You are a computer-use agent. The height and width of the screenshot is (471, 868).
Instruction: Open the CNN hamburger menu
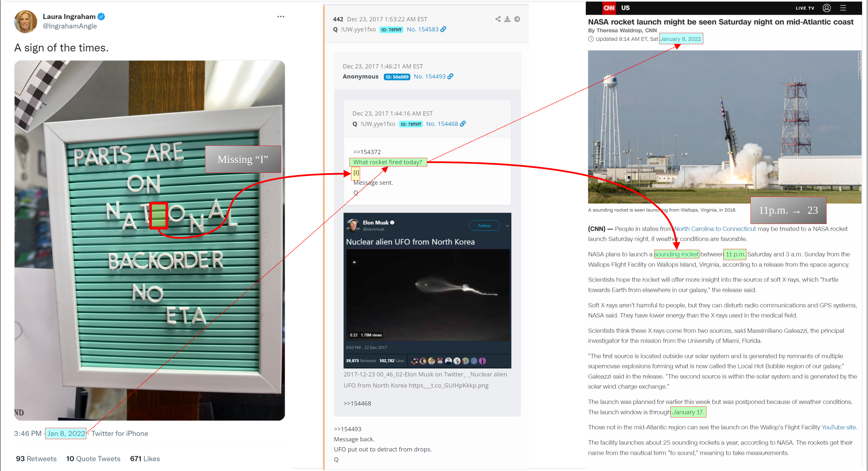pyautogui.click(x=843, y=8)
